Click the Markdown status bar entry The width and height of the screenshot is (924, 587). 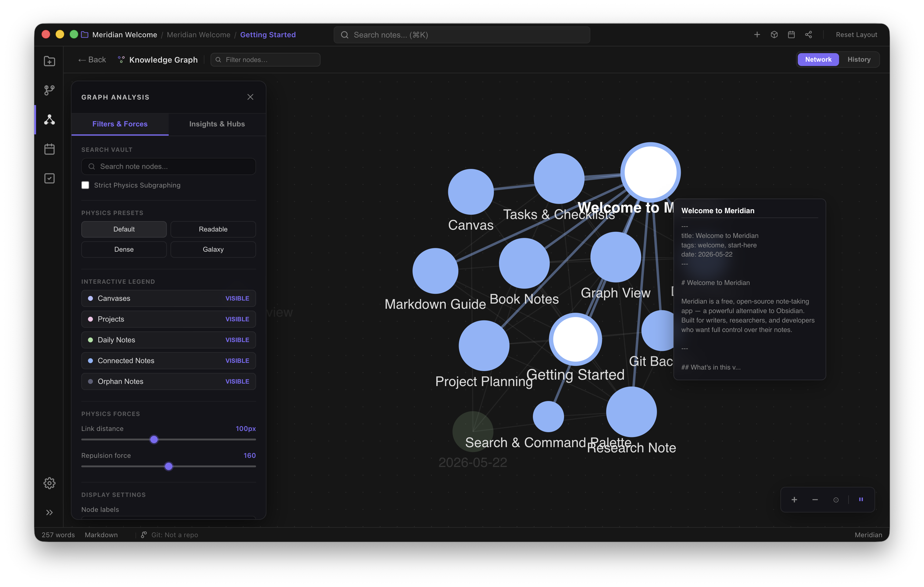point(101,535)
